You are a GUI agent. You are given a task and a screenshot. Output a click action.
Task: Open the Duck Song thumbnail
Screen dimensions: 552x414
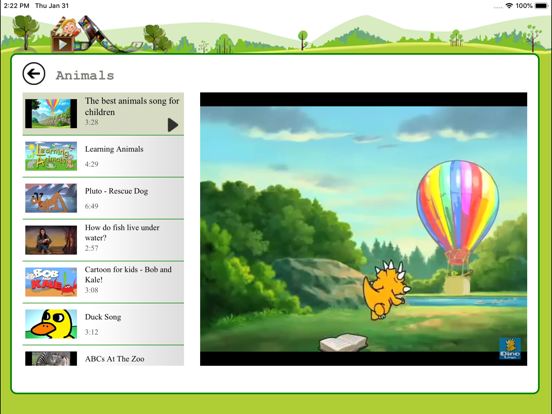(x=51, y=324)
